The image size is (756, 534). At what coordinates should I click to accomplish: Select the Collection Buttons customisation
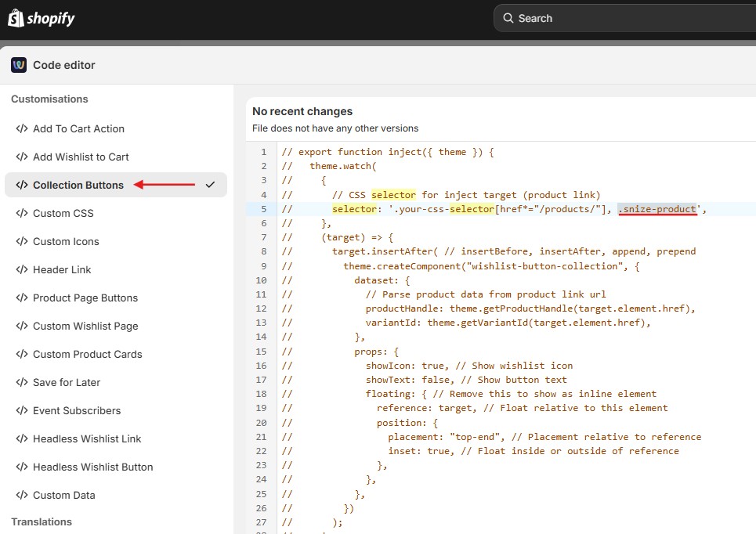click(78, 185)
